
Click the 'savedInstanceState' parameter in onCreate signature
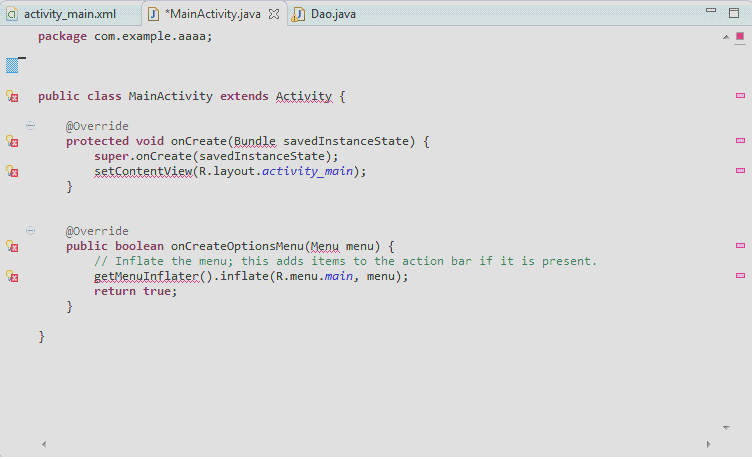346,141
